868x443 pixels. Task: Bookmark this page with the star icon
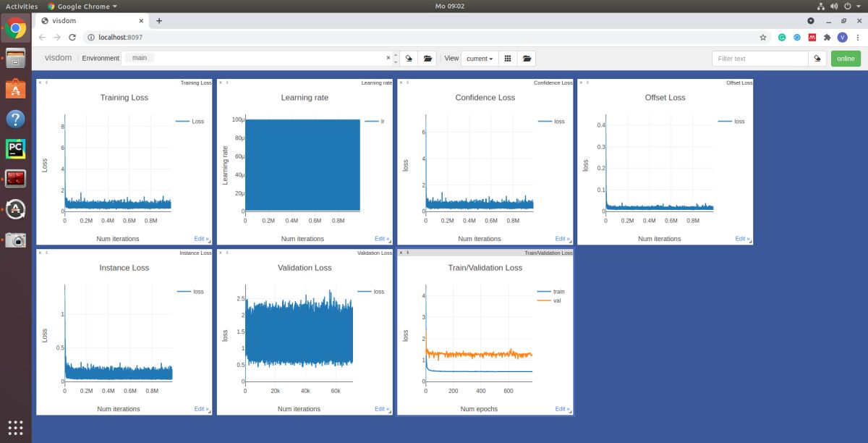coord(763,37)
